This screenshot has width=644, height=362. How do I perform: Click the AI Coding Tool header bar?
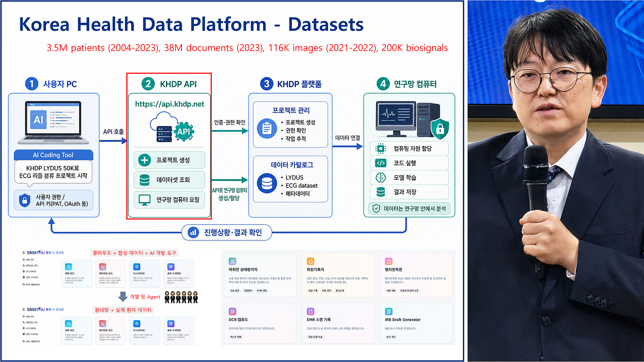[53, 155]
